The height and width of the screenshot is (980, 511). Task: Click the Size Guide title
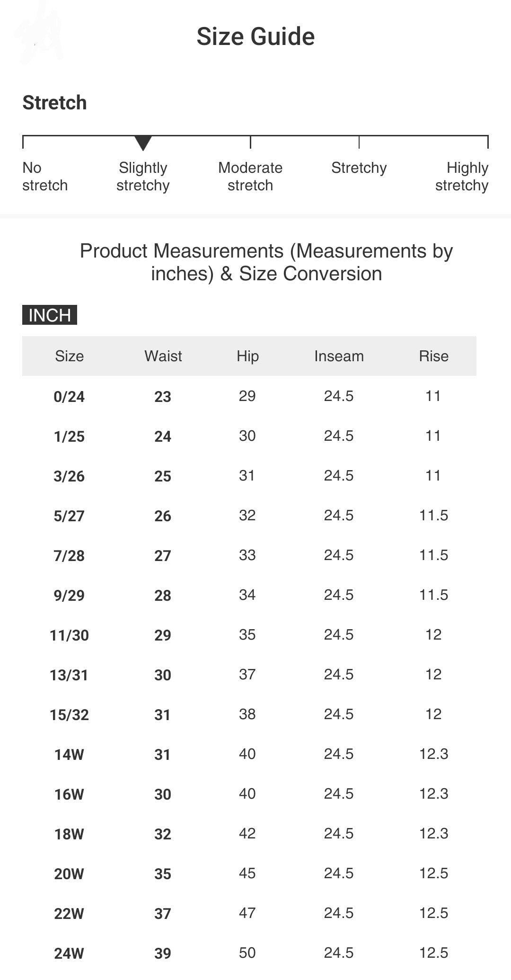[255, 36]
